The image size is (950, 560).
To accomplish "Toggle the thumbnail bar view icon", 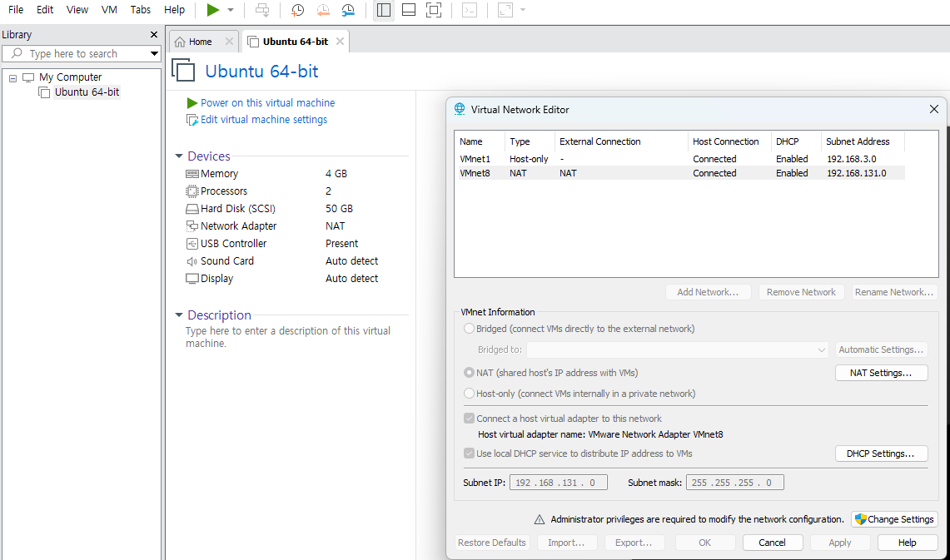I will [x=409, y=10].
